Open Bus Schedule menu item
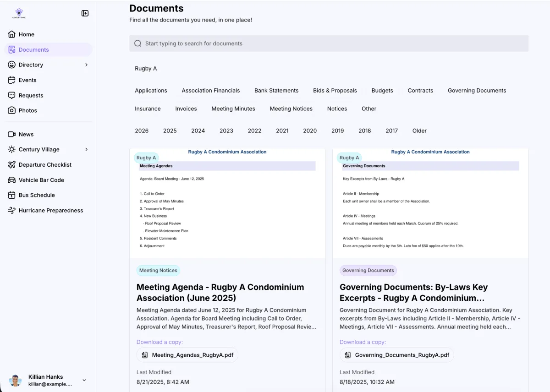 37,195
